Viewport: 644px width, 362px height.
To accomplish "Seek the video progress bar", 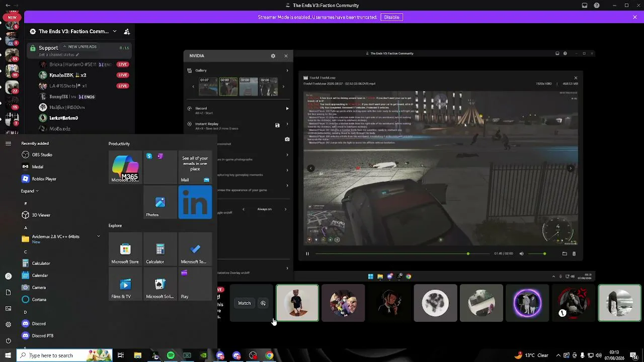I will click(402, 253).
